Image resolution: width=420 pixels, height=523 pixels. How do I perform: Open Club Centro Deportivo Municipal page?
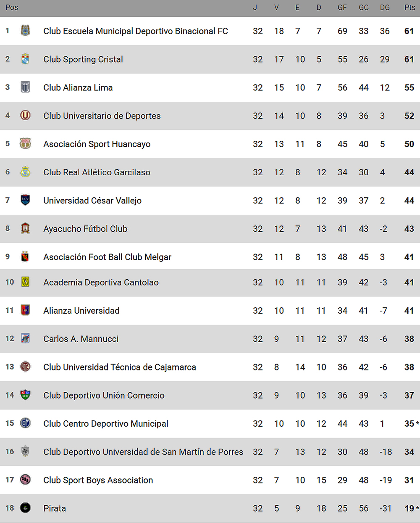point(106,424)
